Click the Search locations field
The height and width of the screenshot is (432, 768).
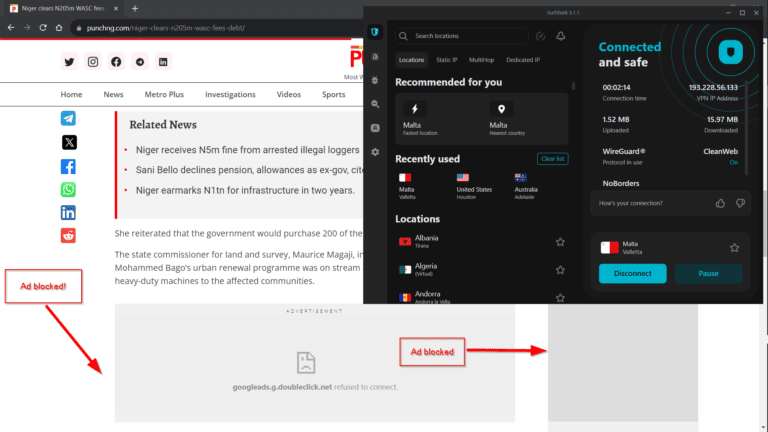coord(462,36)
